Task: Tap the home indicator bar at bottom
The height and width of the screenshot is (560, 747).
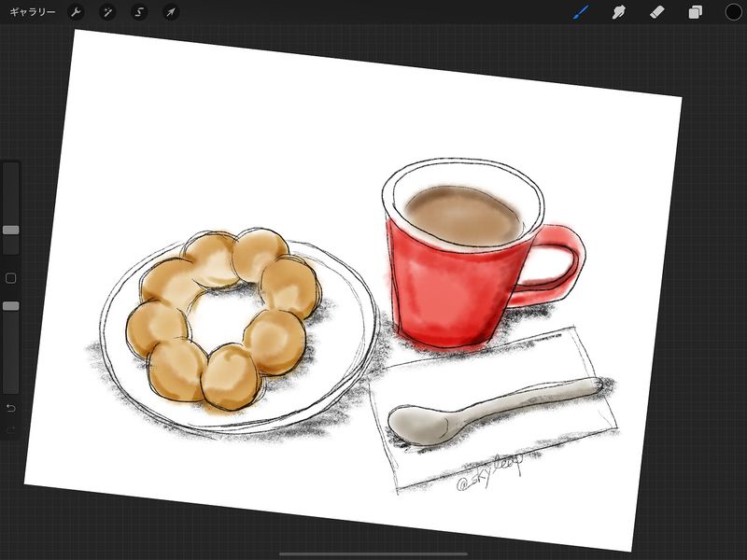Action: [x=373, y=553]
